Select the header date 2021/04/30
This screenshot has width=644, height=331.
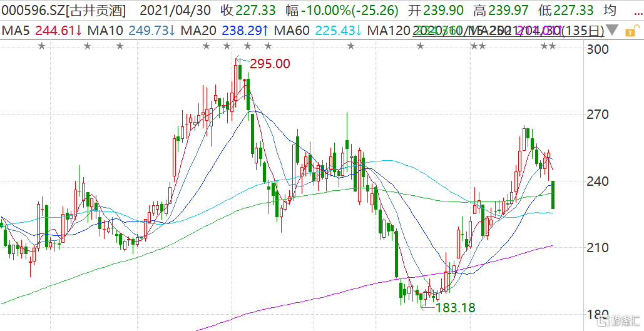click(176, 11)
